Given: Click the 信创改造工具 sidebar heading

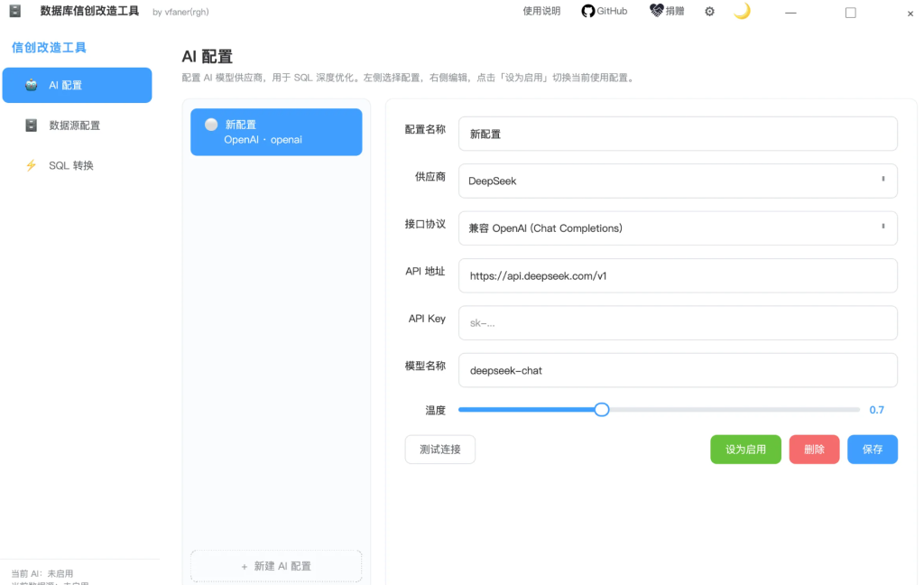Looking at the screenshot, I should [x=49, y=47].
